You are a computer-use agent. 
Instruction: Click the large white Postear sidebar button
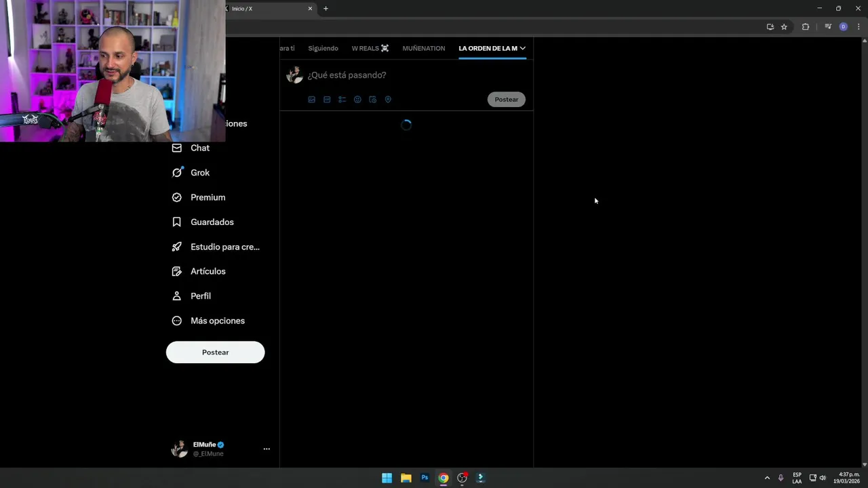tap(216, 352)
